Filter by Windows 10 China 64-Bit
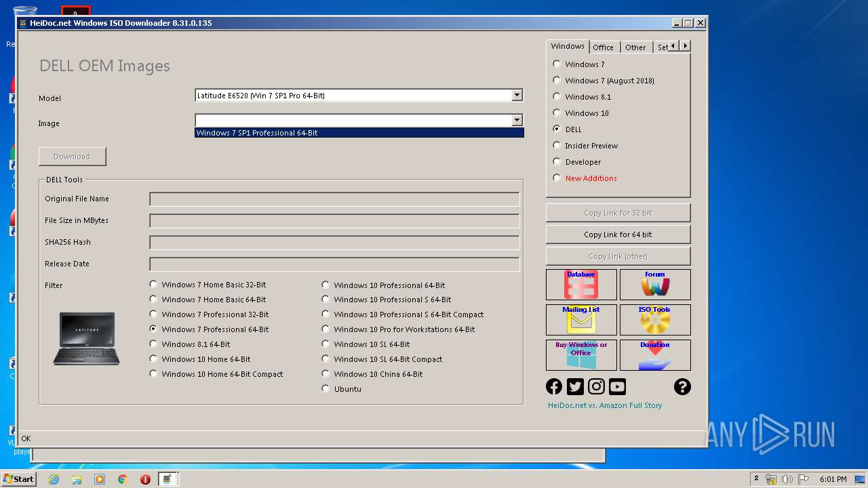Image resolution: width=868 pixels, height=488 pixels. point(372,374)
